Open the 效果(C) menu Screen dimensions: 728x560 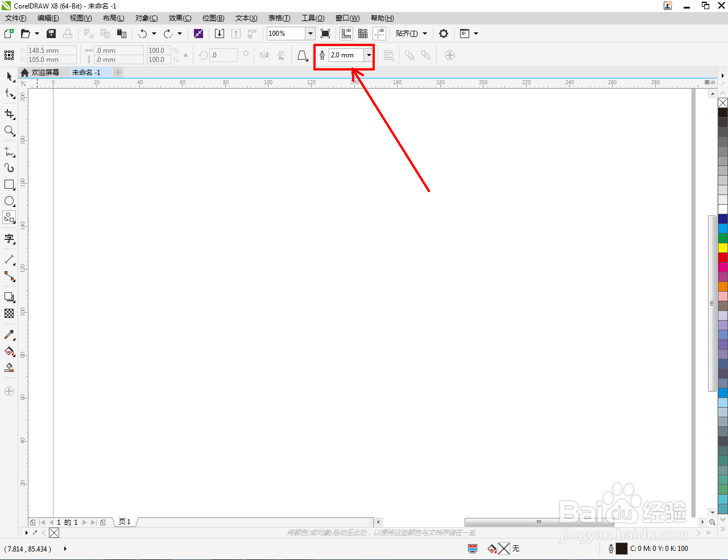coord(180,18)
